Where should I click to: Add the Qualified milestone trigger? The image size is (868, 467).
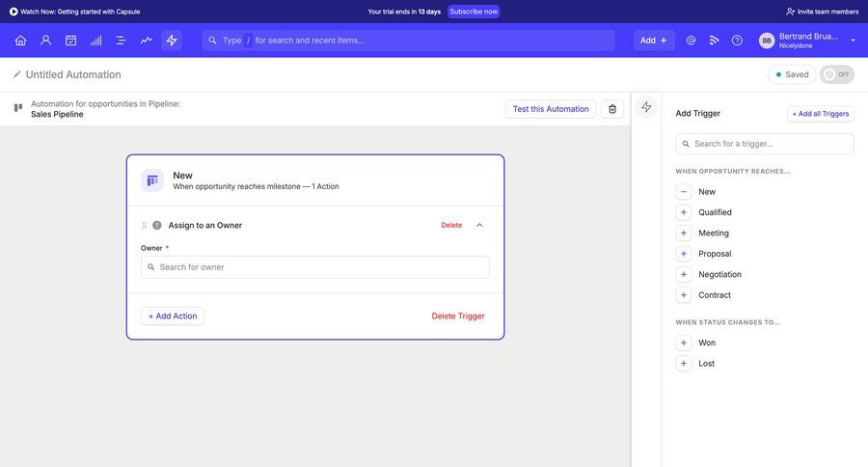(x=684, y=212)
